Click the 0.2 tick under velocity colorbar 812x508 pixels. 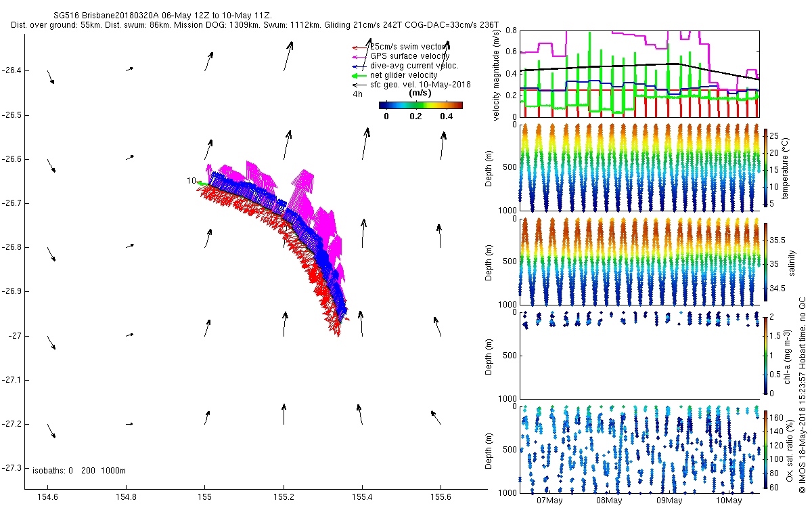point(415,116)
